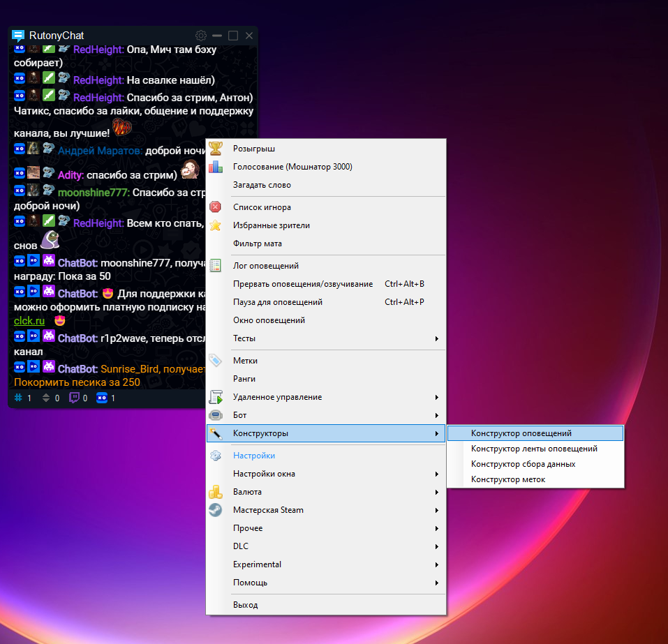Viewport: 668px width, 644px height.
Task: Expand the Тесты submenu arrow
Action: 437,338
